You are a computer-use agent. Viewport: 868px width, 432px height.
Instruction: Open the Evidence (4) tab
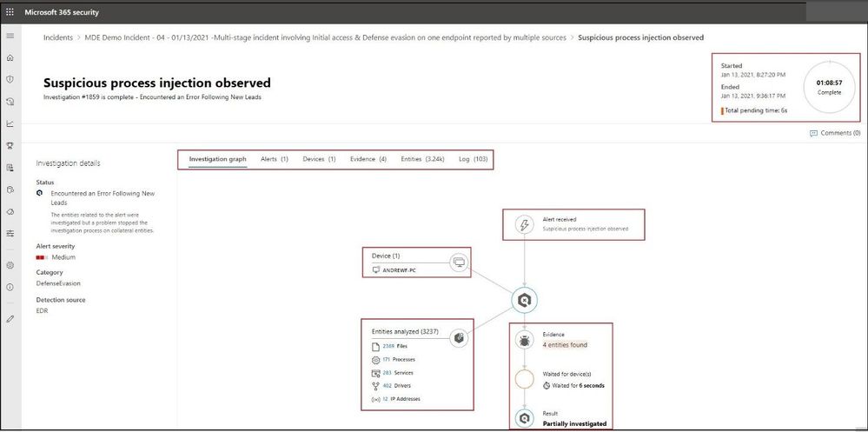(x=368, y=160)
